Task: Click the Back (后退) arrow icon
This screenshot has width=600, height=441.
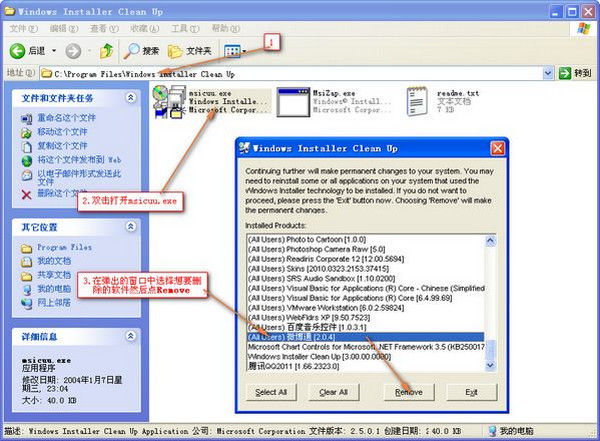Action: [x=18, y=50]
